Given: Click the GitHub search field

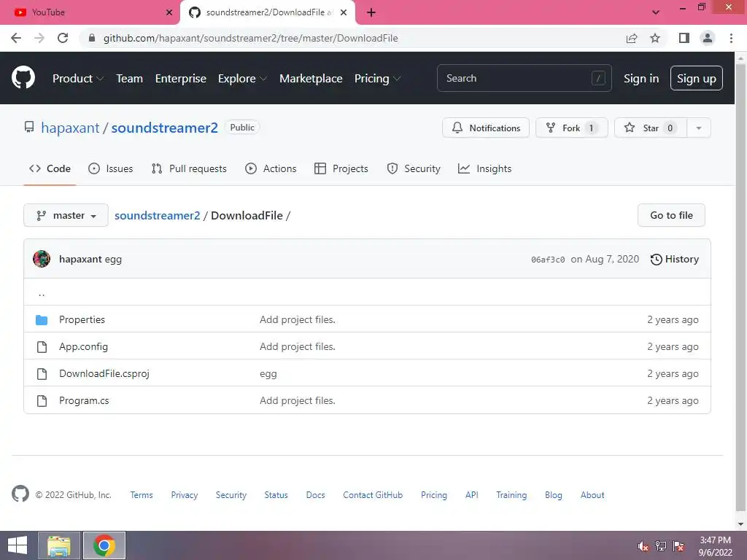Looking at the screenshot, I should coord(524,78).
